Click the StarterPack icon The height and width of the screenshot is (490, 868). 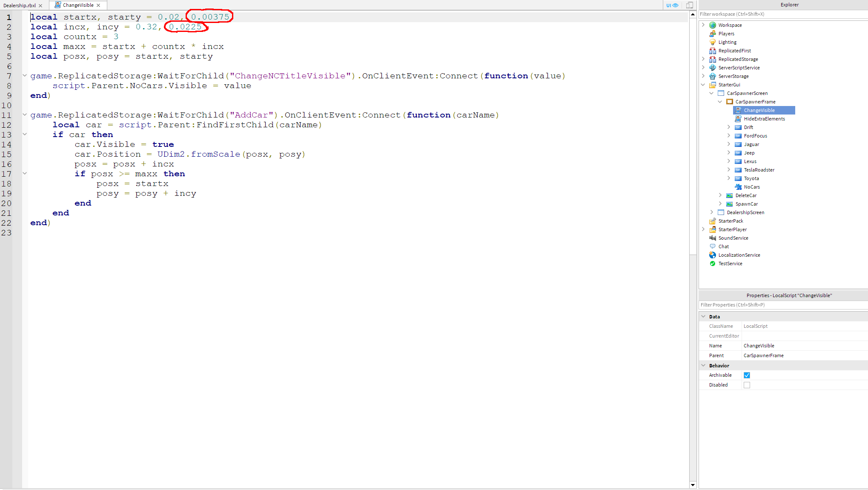tap(713, 221)
